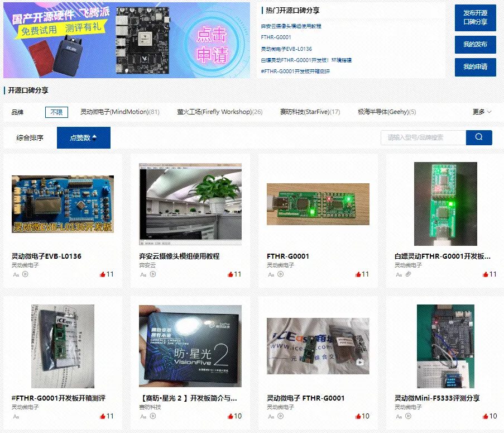Click the Aa icon under the card titled only FTHR-G0001
Viewport: 504px width, 433px height.
point(271,275)
